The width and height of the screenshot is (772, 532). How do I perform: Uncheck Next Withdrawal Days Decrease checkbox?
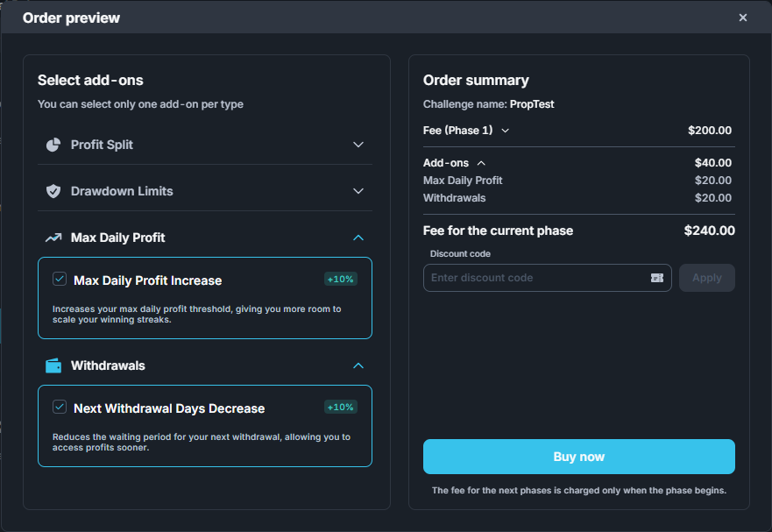pyautogui.click(x=60, y=408)
